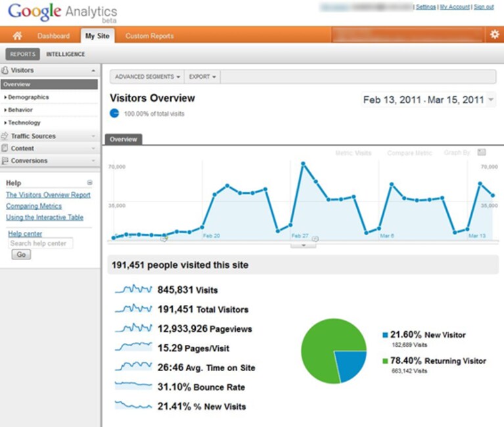The width and height of the screenshot is (504, 427).
Task: Click the Go search button
Action: (x=21, y=254)
